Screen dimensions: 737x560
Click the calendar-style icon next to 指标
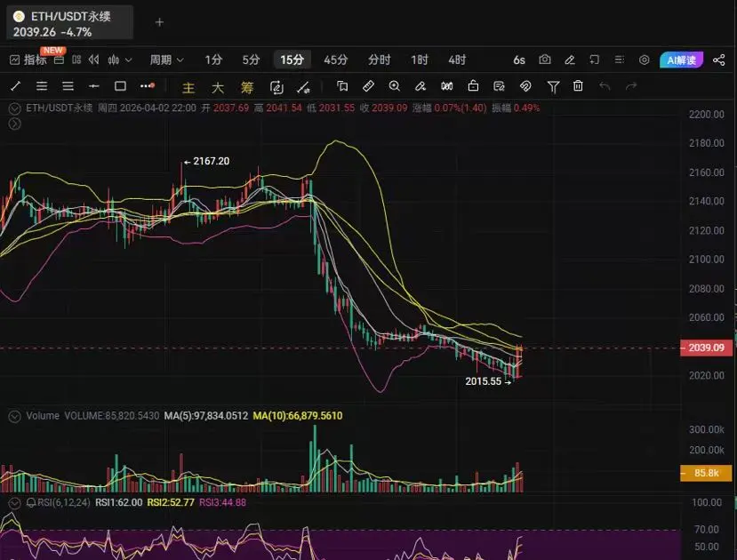coord(59,60)
